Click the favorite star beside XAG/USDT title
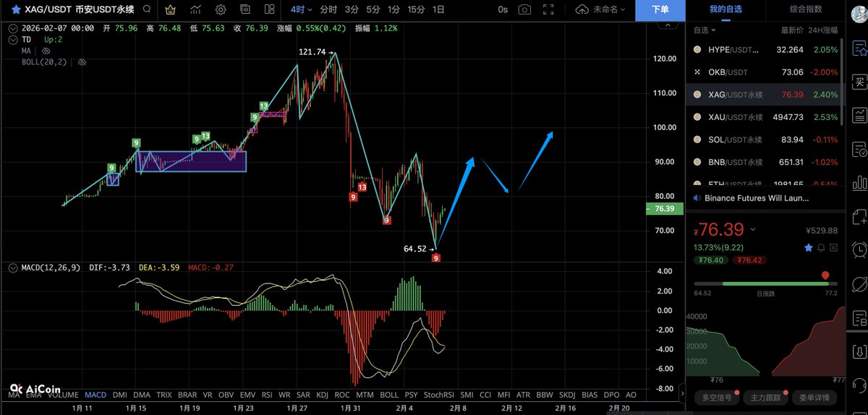Screen dimensions: 868x415 pos(15,9)
